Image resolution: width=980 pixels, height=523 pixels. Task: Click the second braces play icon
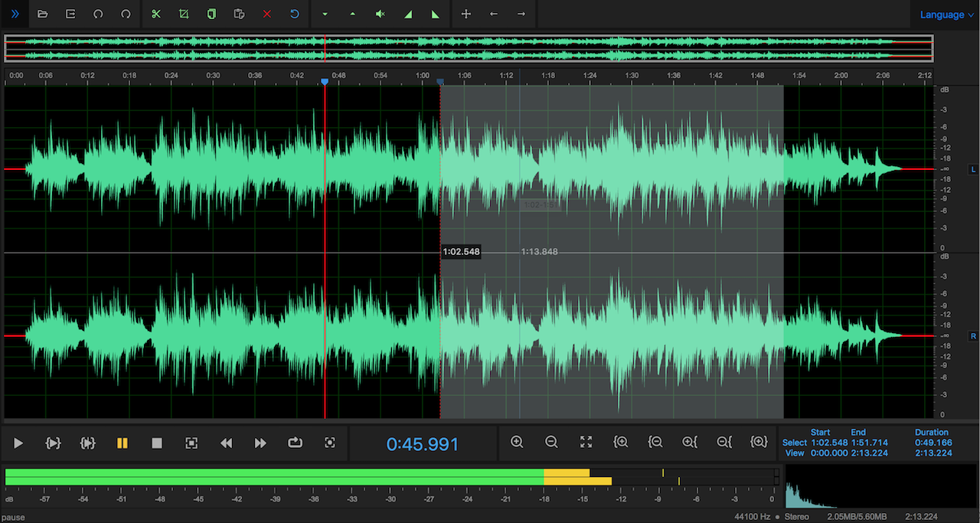[x=87, y=443]
